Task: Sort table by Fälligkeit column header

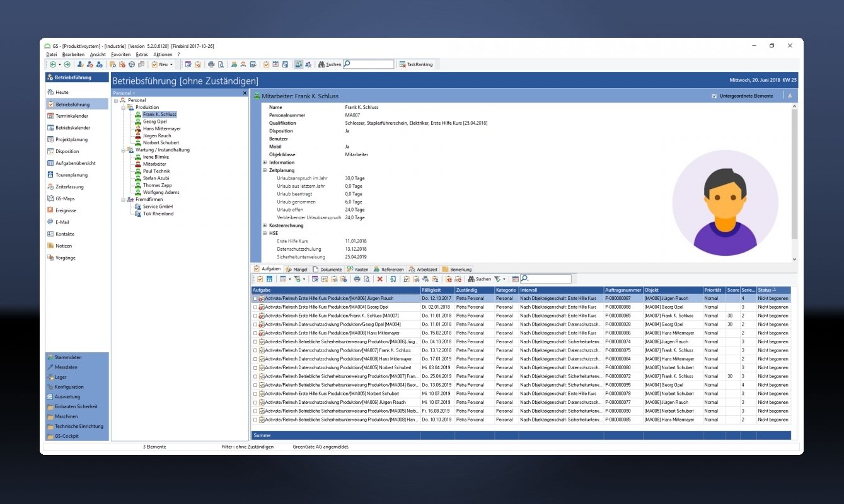Action: coord(437,290)
